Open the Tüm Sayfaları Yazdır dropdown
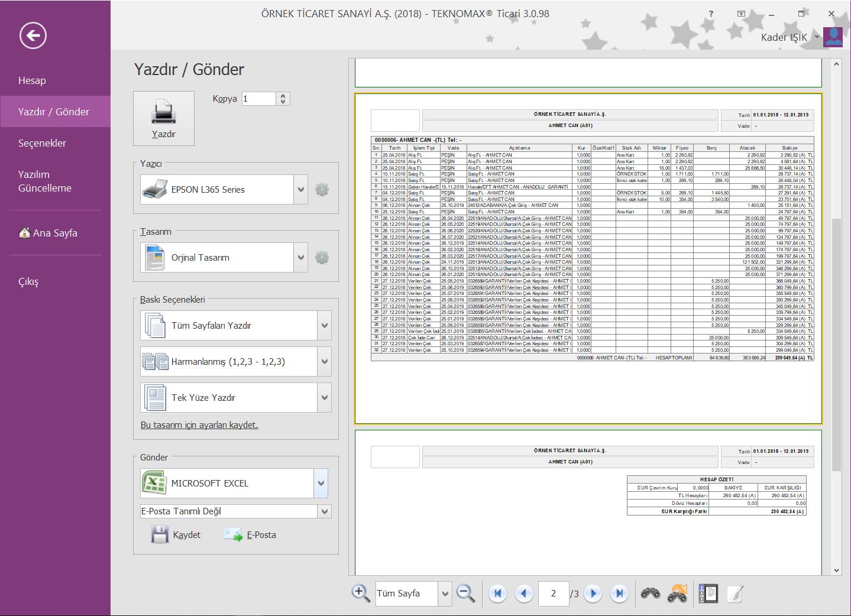Viewport: 851px width, 616px height. (x=324, y=326)
